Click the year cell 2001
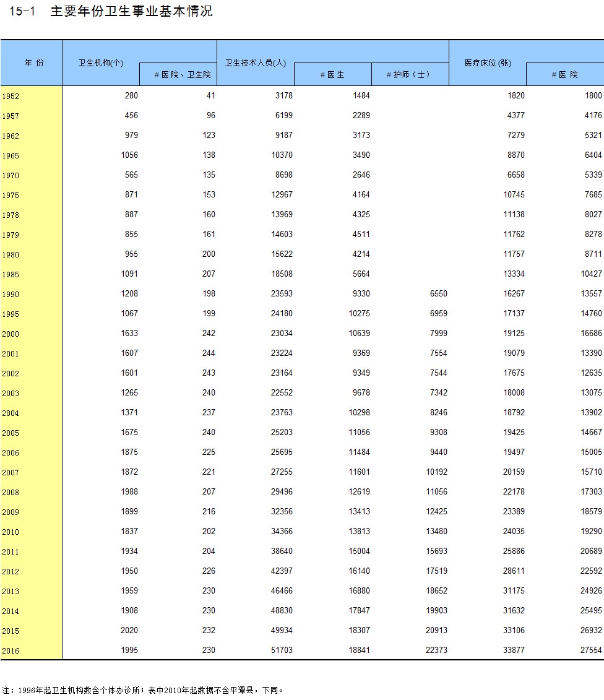 [x=11, y=353]
